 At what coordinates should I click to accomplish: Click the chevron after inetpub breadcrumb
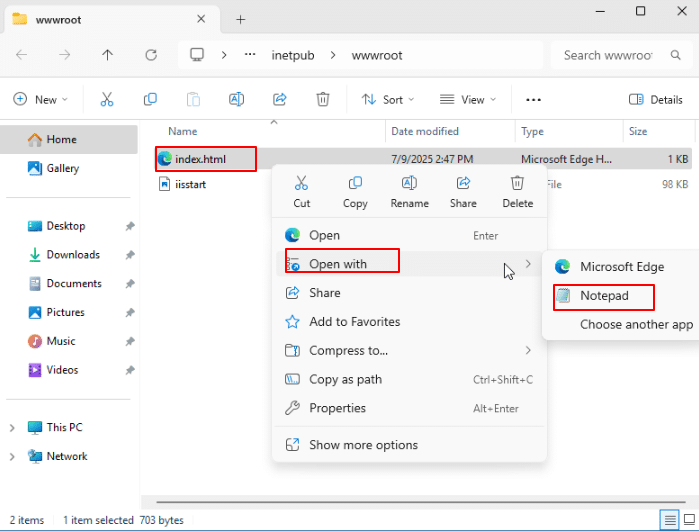click(x=333, y=55)
